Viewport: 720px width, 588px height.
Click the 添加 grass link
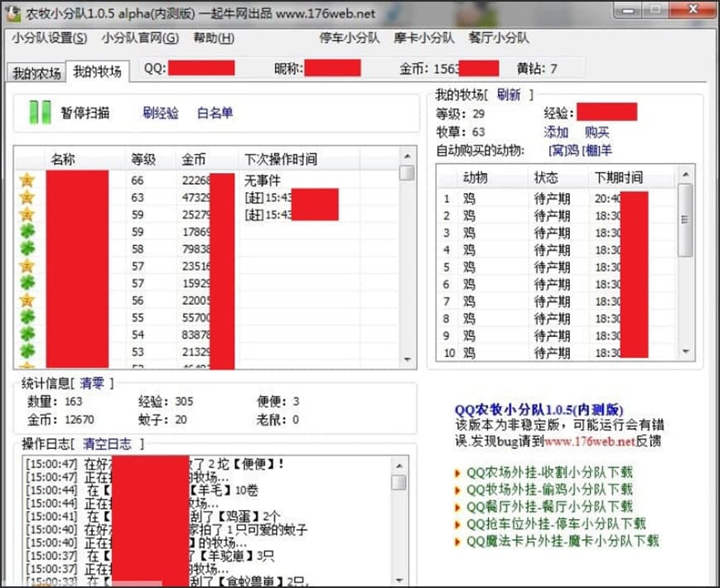pos(556,133)
